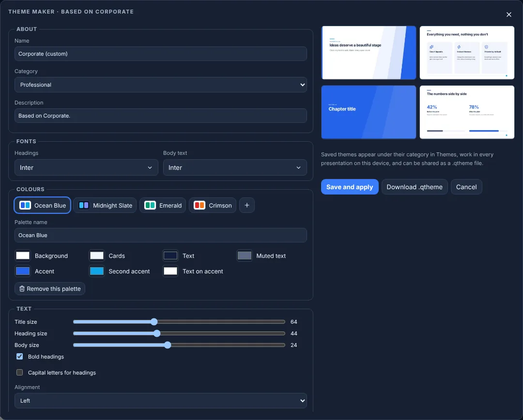Click Save and apply
Image resolution: width=523 pixels, height=420 pixels.
pos(350,187)
